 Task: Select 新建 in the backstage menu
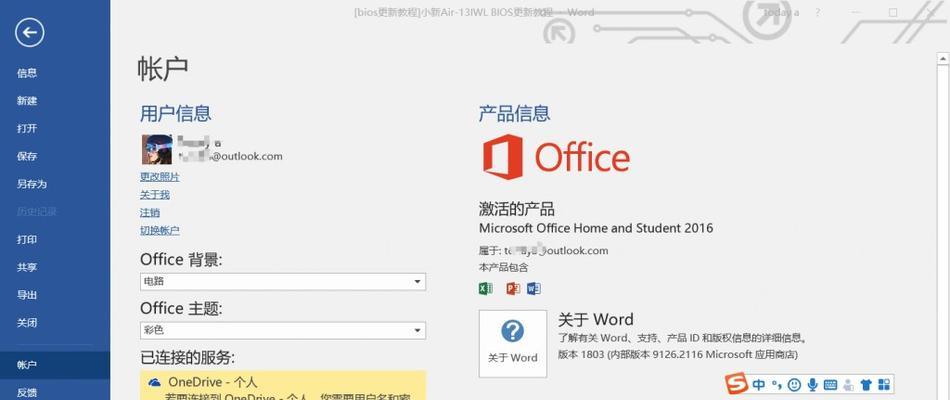tap(27, 101)
